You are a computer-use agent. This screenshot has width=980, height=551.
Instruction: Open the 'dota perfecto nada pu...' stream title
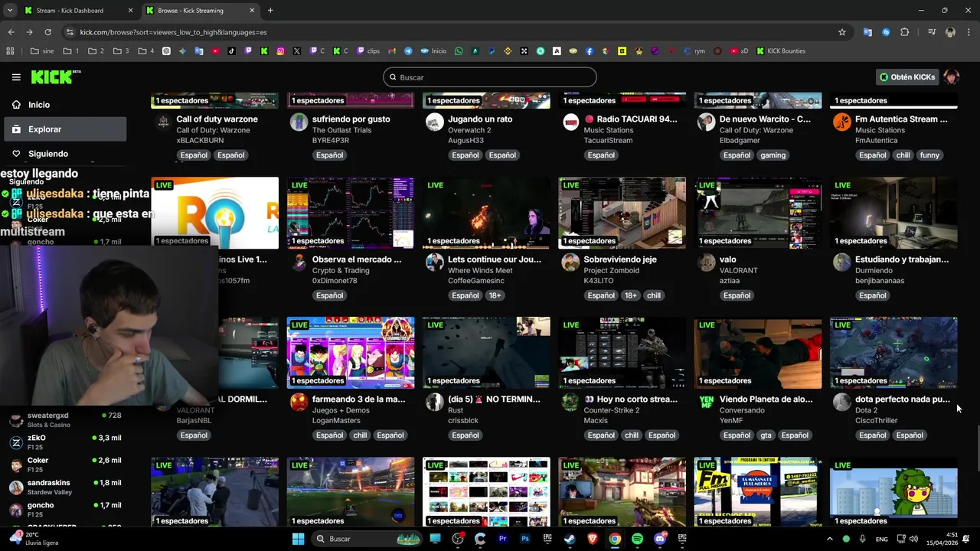pyautogui.click(x=903, y=399)
